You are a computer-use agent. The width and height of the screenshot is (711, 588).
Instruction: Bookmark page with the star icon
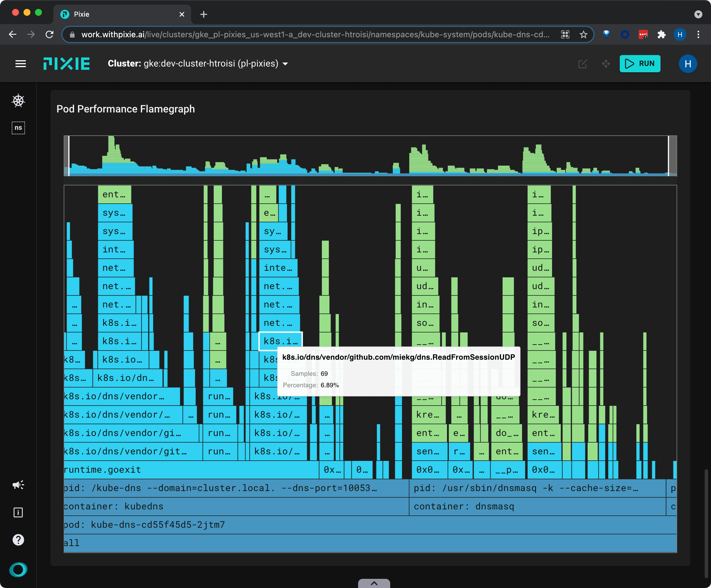coord(583,34)
